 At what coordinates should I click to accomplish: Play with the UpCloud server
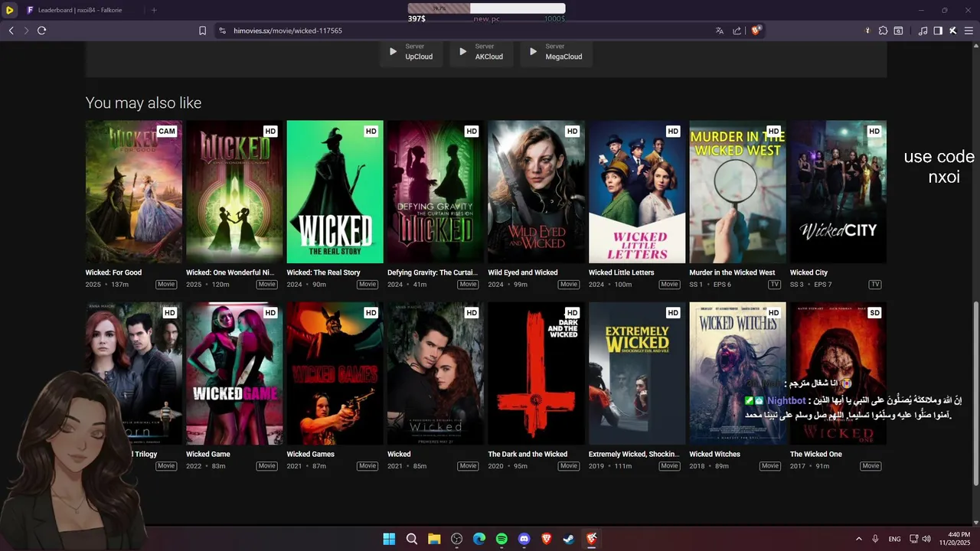point(410,52)
